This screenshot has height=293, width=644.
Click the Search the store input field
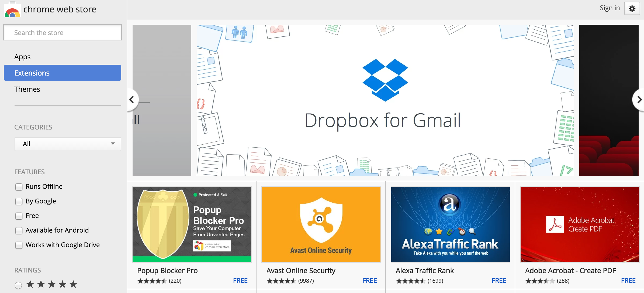pos(63,32)
